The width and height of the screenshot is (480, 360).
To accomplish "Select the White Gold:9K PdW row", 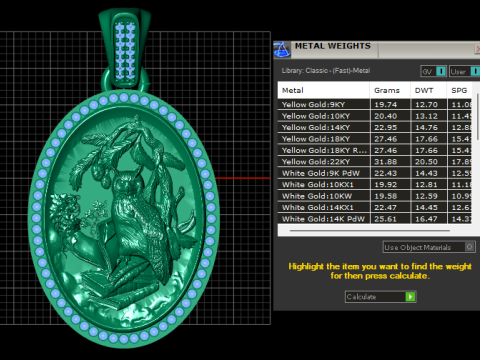I will tap(375, 173).
